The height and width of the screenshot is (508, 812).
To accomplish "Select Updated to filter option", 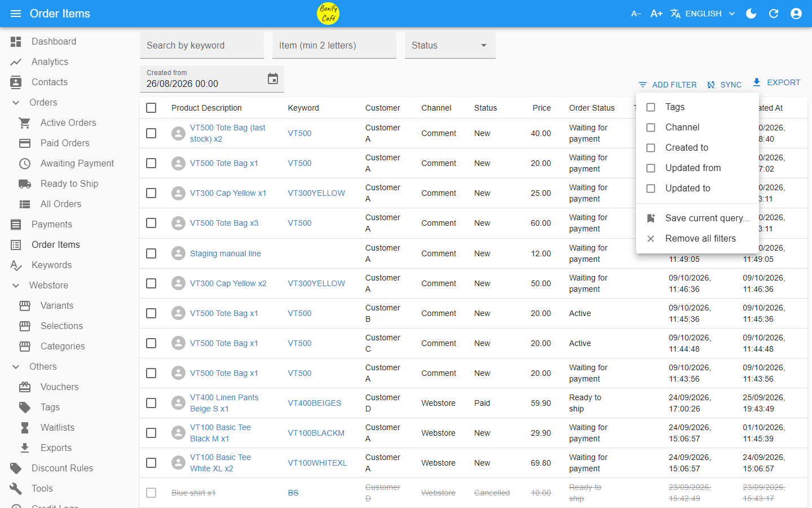I will coord(698,189).
